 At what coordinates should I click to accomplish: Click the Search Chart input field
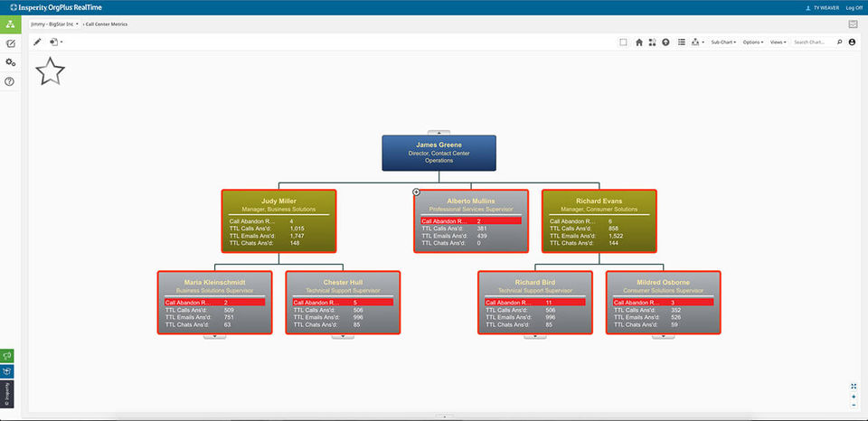[x=813, y=42]
